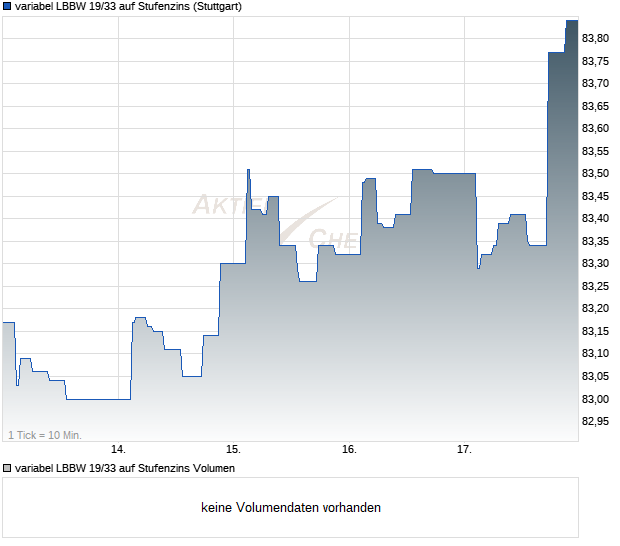
Task: Click the '15.' date axis label
Action: coord(233,450)
